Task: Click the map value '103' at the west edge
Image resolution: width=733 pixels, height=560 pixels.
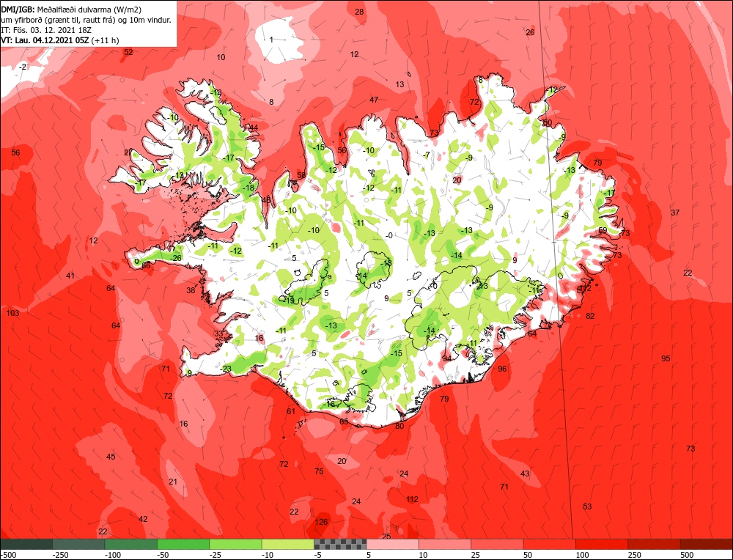Action: pos(13,313)
